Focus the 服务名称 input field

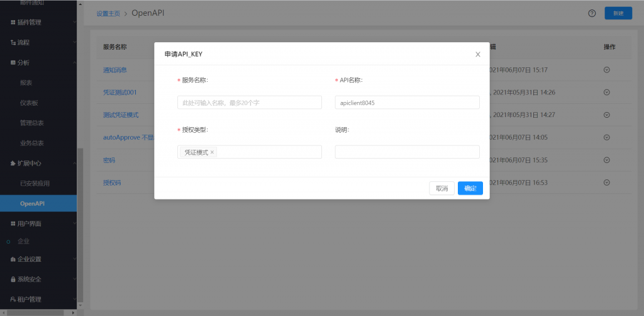click(250, 103)
